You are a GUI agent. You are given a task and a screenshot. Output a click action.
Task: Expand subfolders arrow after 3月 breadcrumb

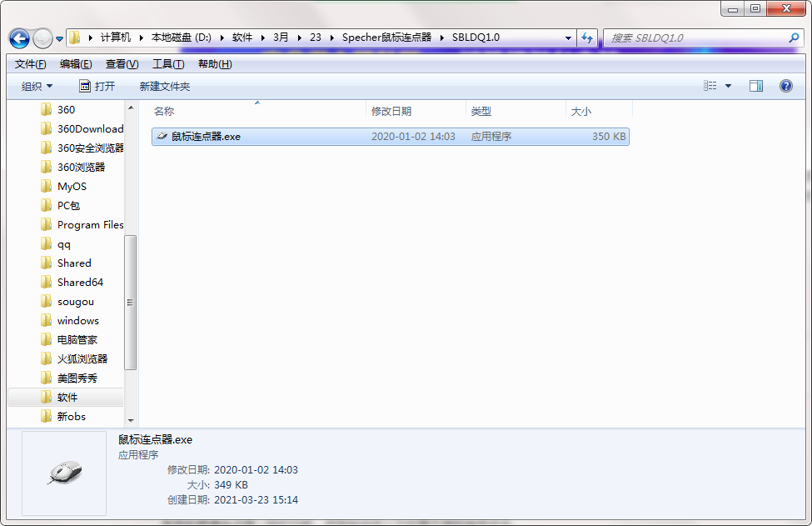299,38
